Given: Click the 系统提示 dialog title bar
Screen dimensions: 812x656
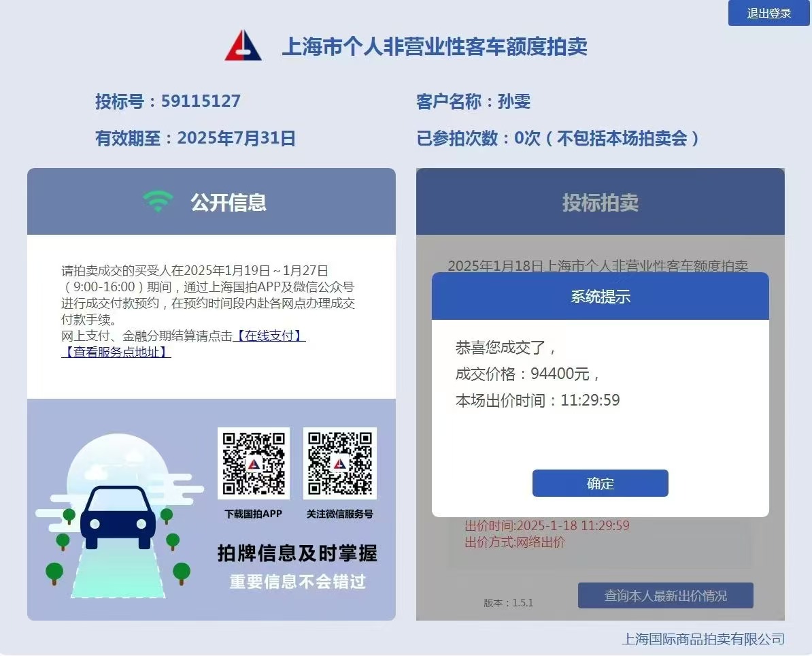Looking at the screenshot, I should tap(600, 297).
